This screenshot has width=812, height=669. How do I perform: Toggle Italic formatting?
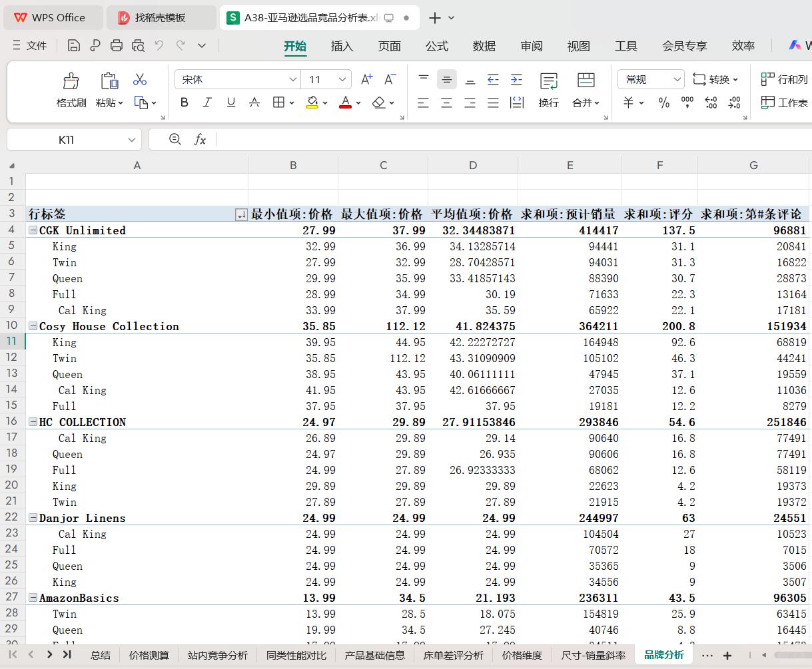[207, 103]
